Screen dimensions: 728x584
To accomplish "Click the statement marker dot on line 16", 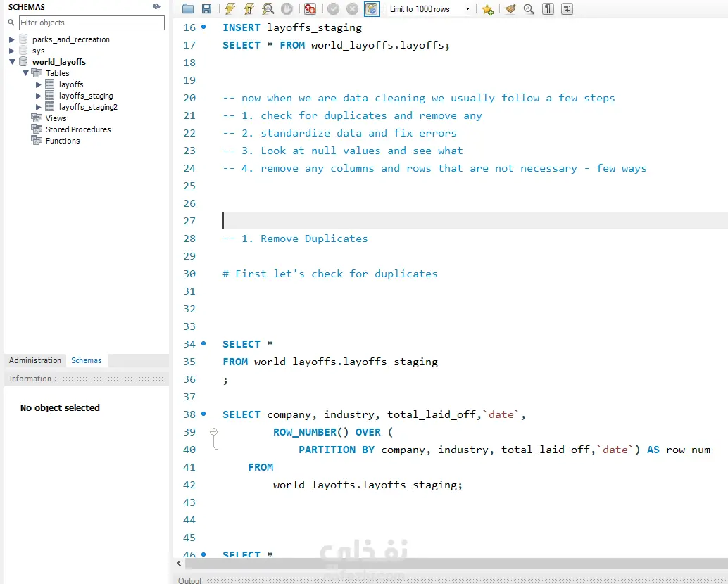I will point(203,27).
